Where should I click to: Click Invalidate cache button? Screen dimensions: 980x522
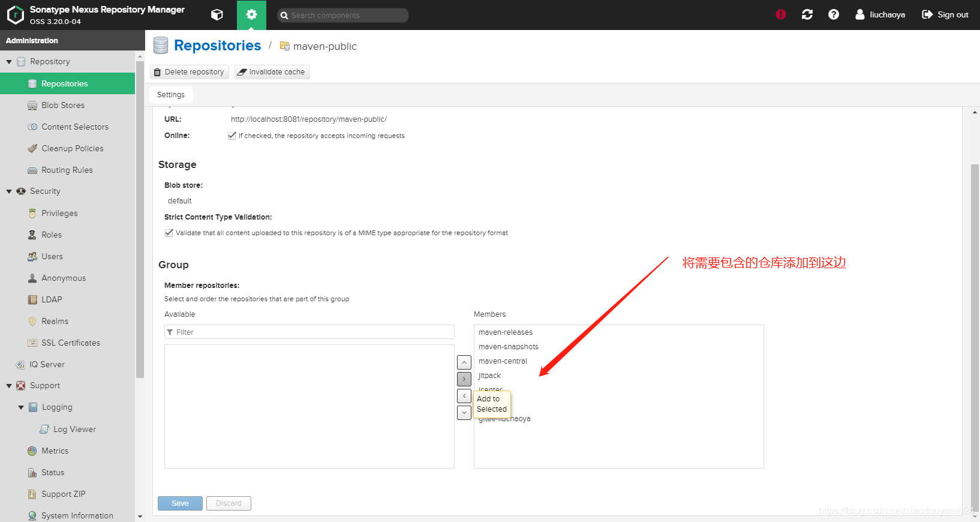tap(272, 72)
